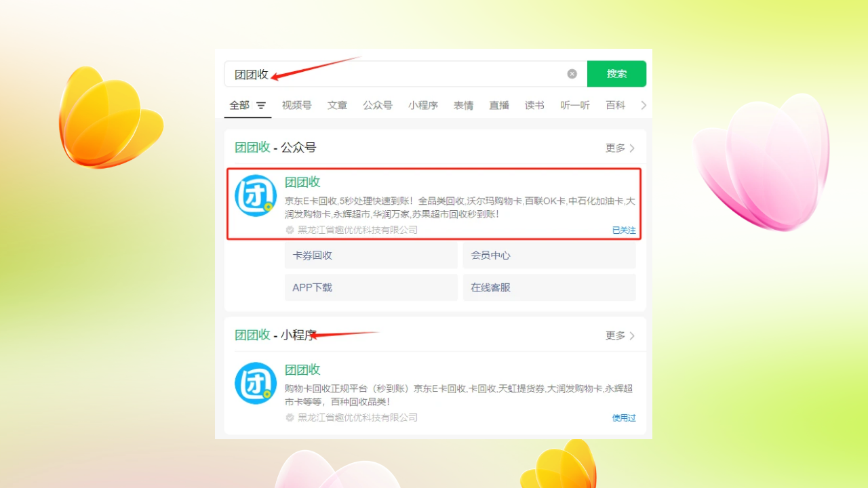Click 黑龙江省趣优优科技有限公司 under 小程序 result
This screenshot has width=868, height=488.
tap(358, 418)
